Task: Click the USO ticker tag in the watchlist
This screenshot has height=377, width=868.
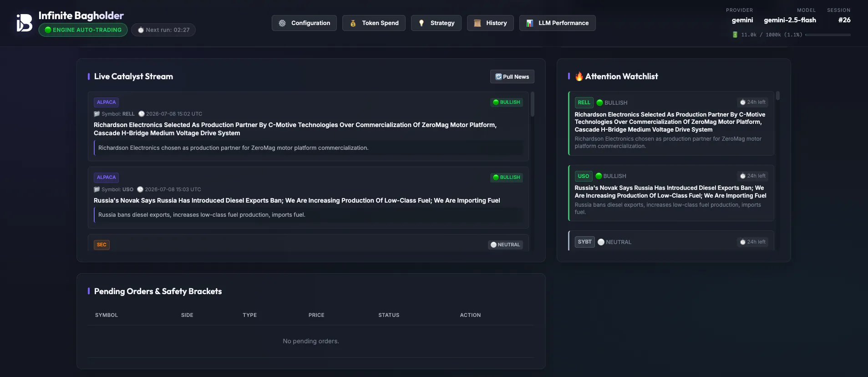Action: point(584,176)
